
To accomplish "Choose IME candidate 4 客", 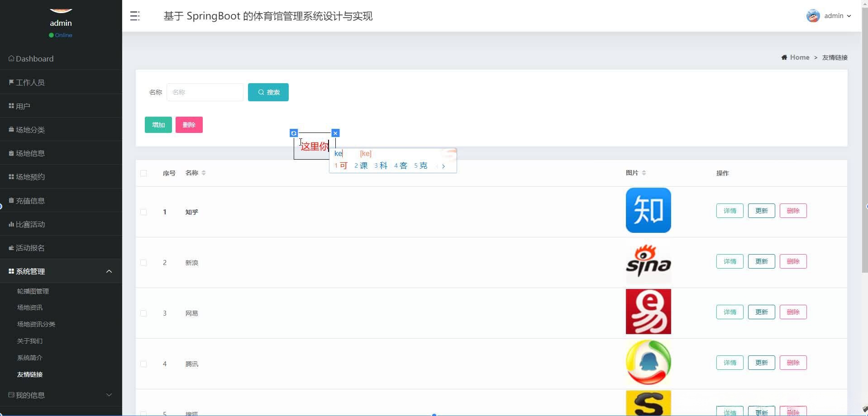I will click(x=401, y=165).
